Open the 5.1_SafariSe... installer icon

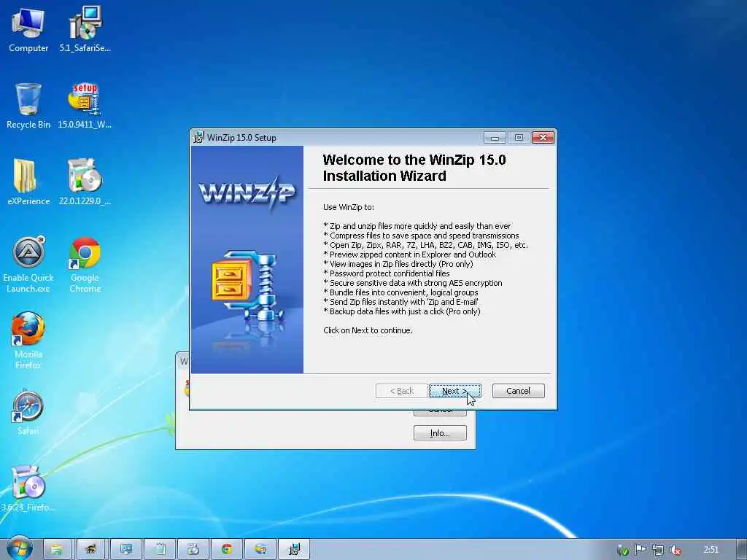(x=85, y=29)
